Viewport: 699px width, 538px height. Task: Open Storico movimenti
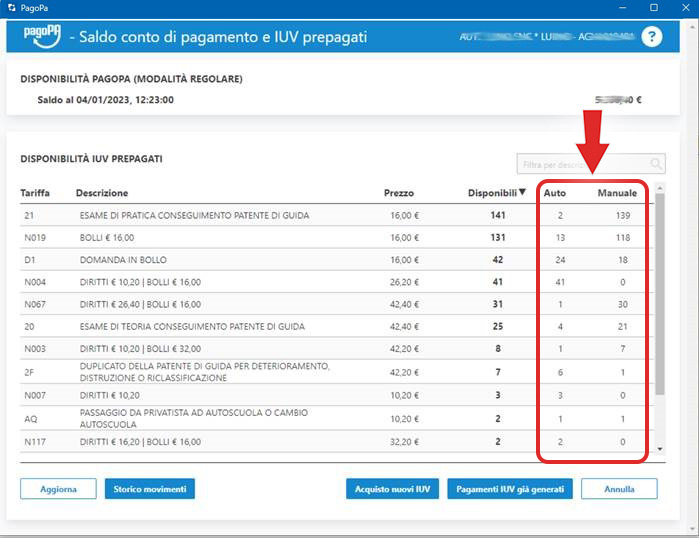[x=149, y=489]
